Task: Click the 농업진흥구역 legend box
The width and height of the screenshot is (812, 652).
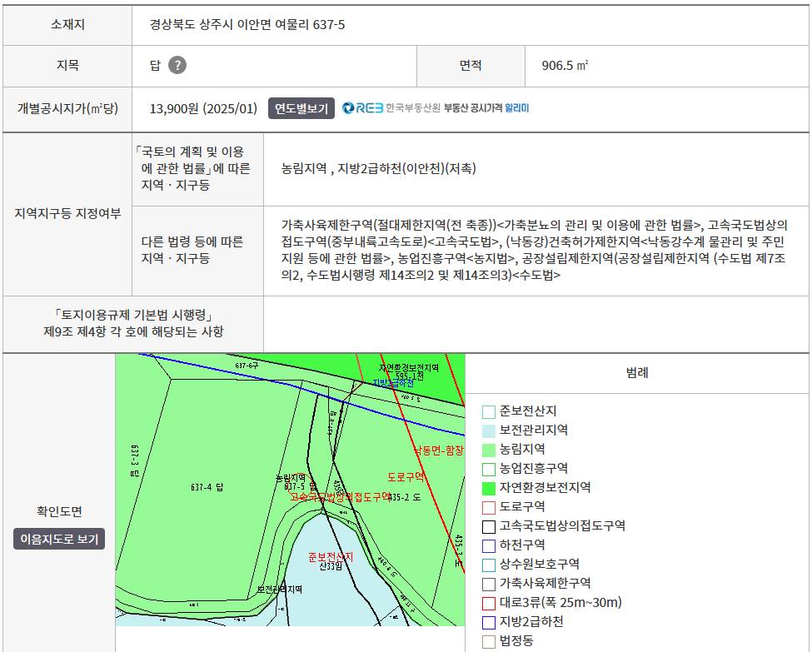Action: 489,469
